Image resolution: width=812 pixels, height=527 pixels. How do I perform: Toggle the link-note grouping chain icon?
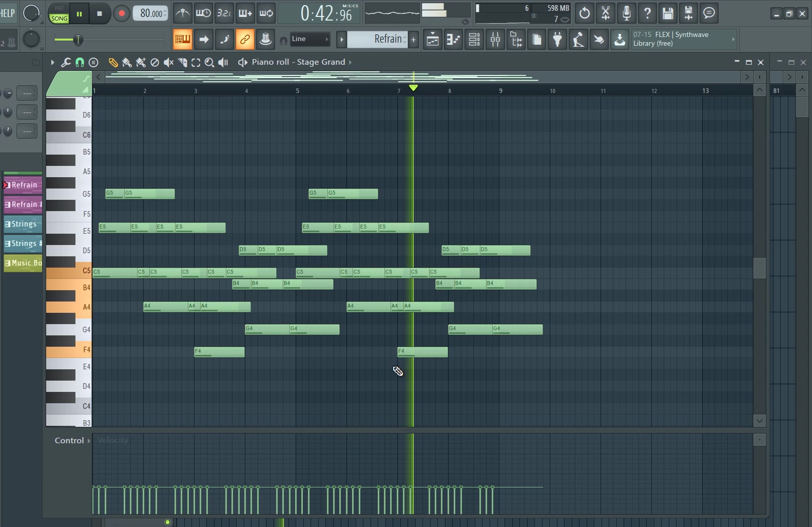[245, 39]
